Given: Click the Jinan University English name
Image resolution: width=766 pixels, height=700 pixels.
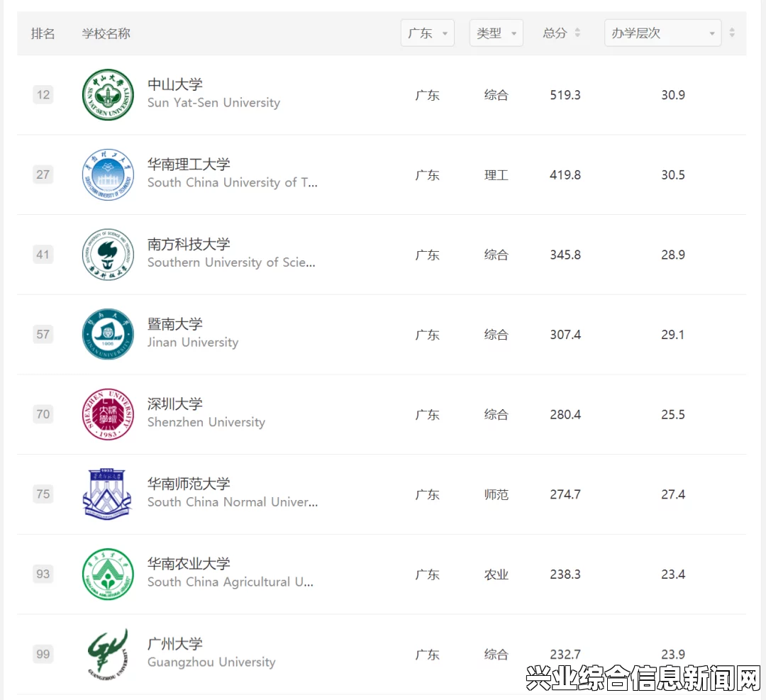Looking at the screenshot, I should (193, 343).
